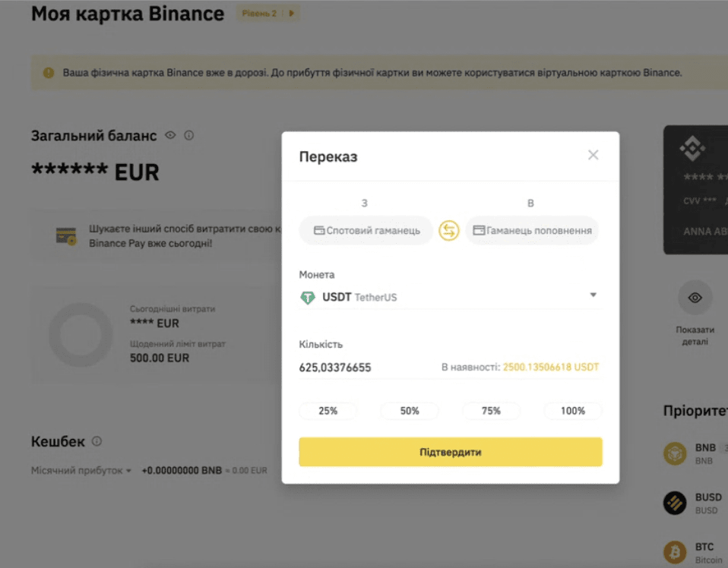728x568 pixels.
Task: Click the Показати деталі eye icon
Action: (x=695, y=298)
